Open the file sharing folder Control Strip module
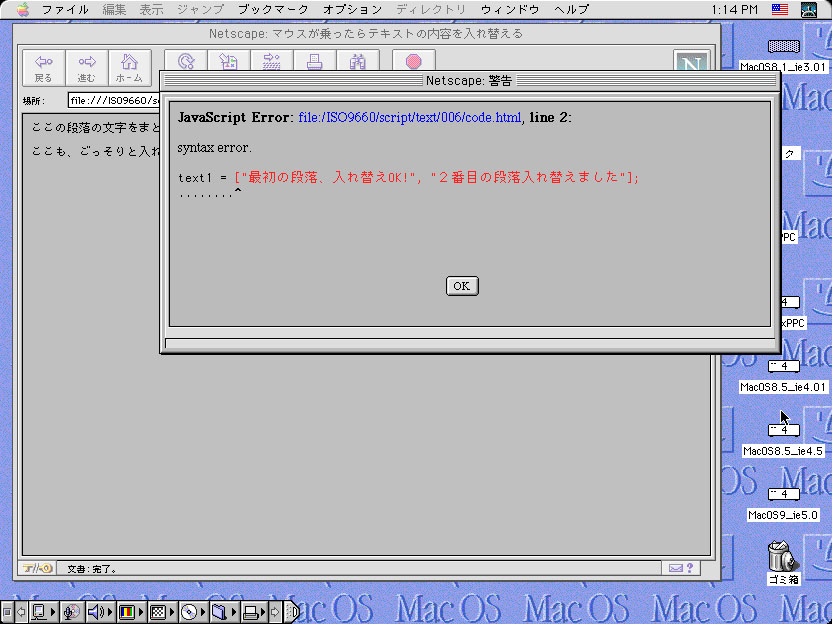The height and width of the screenshot is (624, 832). tap(223, 612)
